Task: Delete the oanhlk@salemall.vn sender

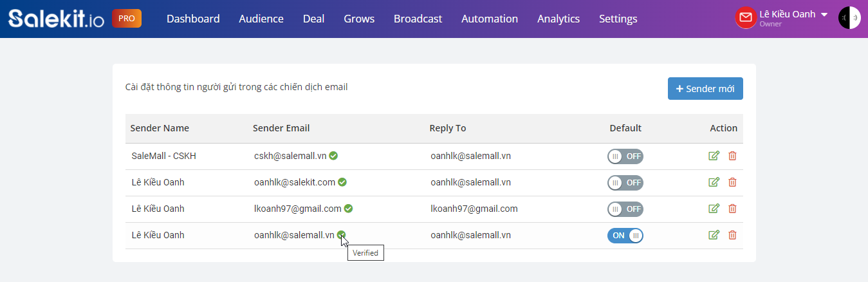Action: (x=732, y=235)
